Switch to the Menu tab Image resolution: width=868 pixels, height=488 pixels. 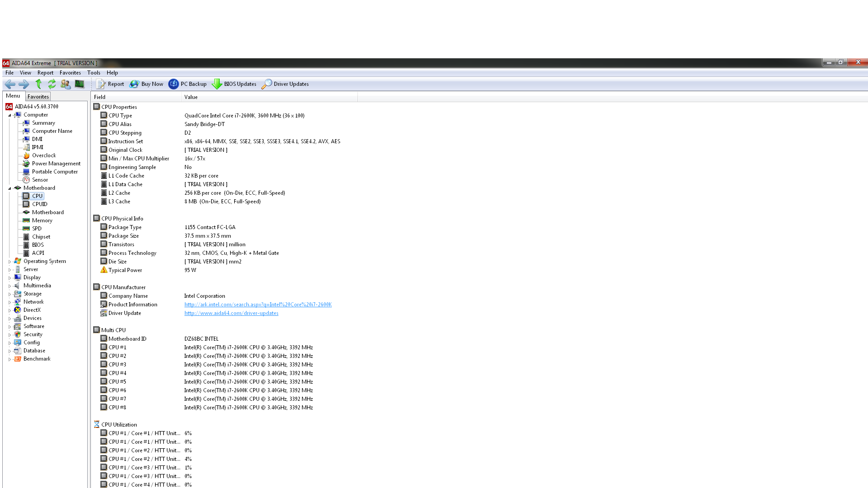pyautogui.click(x=13, y=96)
